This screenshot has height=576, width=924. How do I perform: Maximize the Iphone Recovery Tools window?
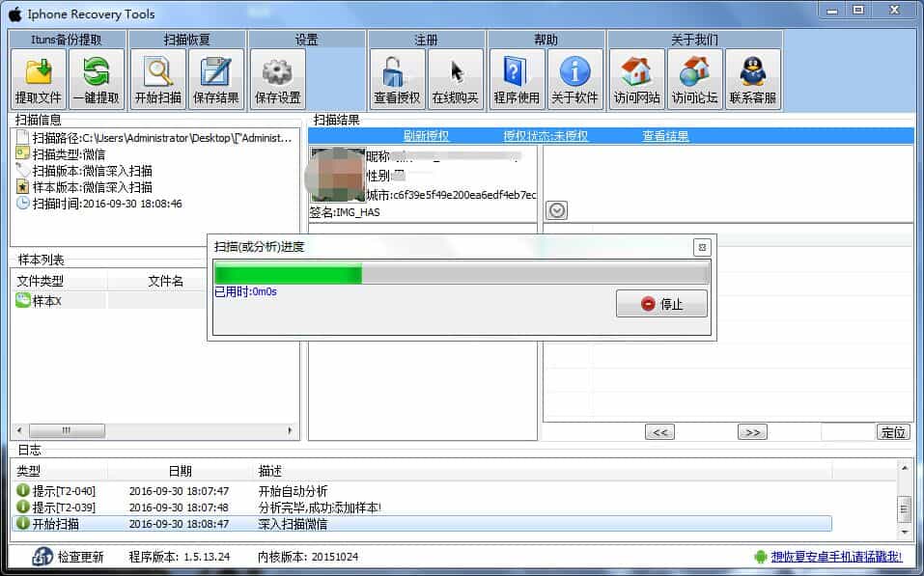point(858,11)
